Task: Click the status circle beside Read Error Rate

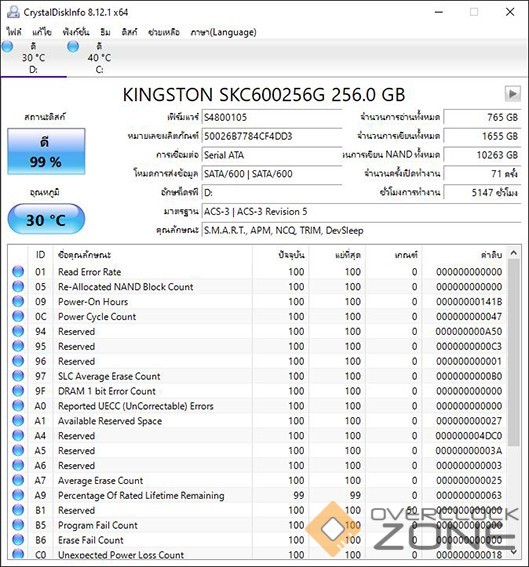Action: pyautogui.click(x=18, y=272)
